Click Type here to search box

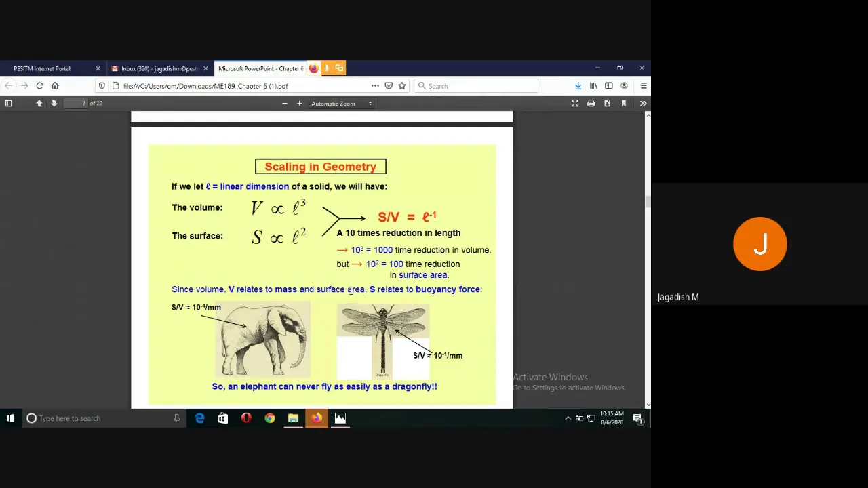pyautogui.click(x=104, y=418)
